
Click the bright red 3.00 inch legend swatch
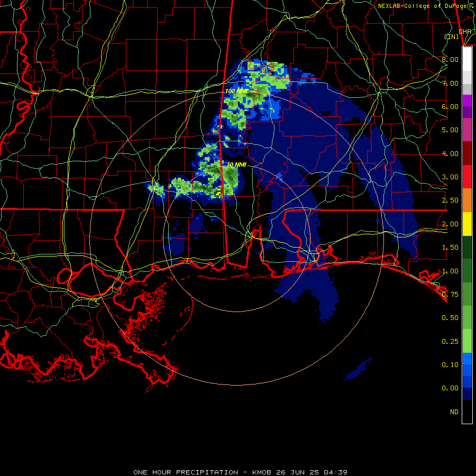coord(467,177)
